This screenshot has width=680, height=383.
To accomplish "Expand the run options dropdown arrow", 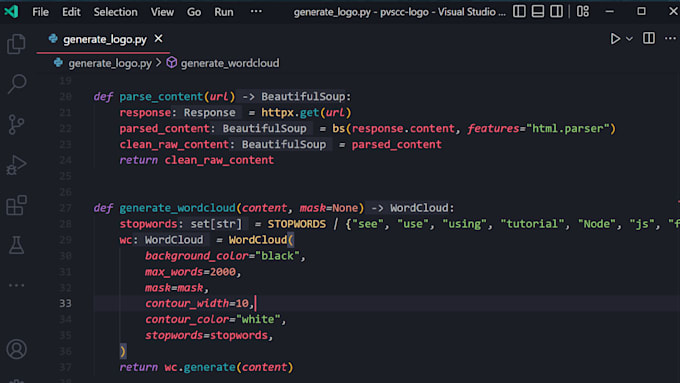I will tap(629, 39).
